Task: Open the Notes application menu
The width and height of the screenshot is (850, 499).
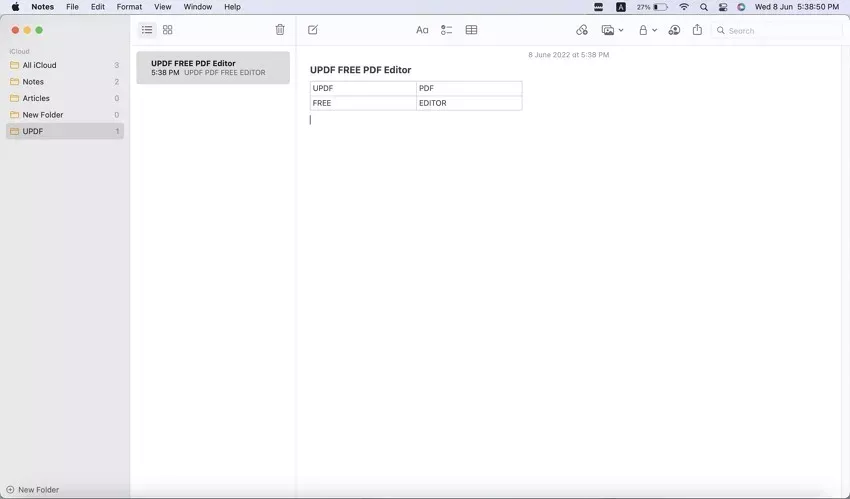Action: point(42,7)
